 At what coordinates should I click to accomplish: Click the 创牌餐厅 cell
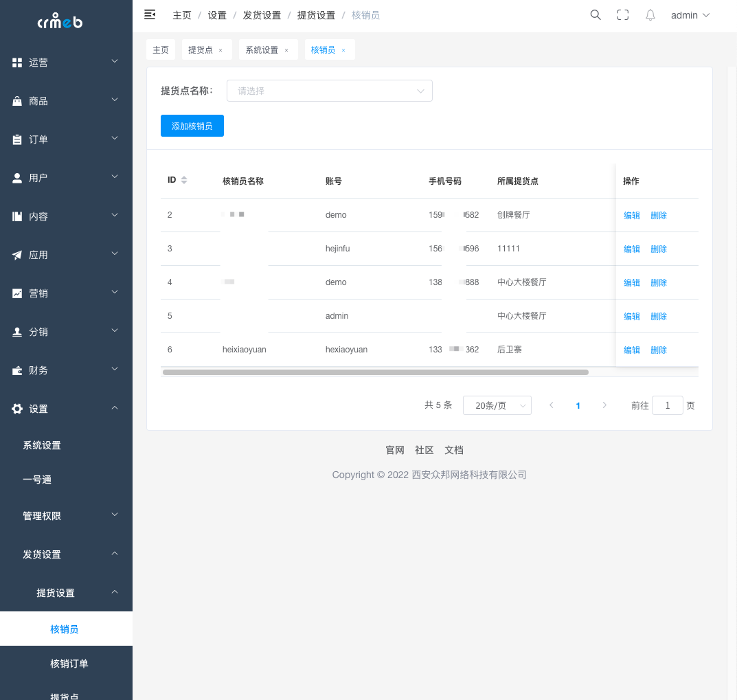(513, 215)
